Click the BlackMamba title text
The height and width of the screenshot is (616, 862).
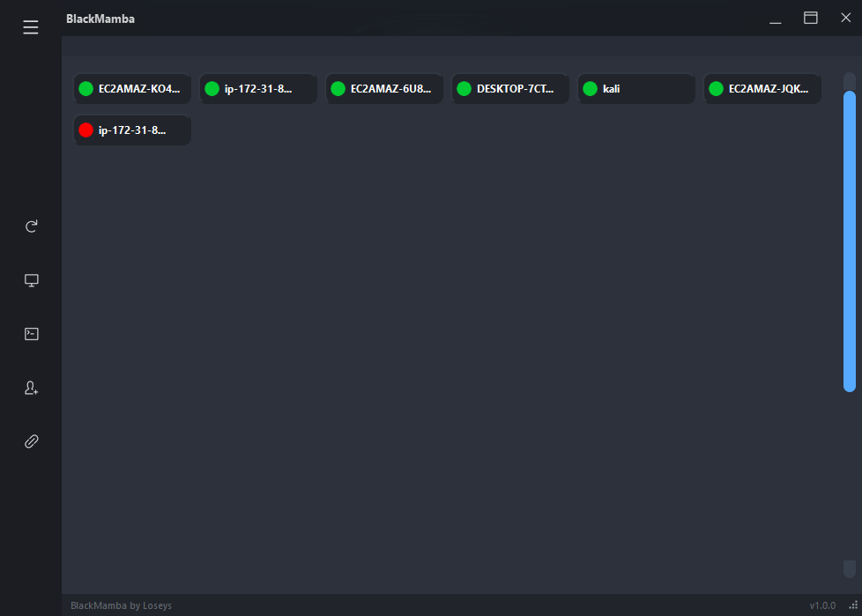click(100, 19)
